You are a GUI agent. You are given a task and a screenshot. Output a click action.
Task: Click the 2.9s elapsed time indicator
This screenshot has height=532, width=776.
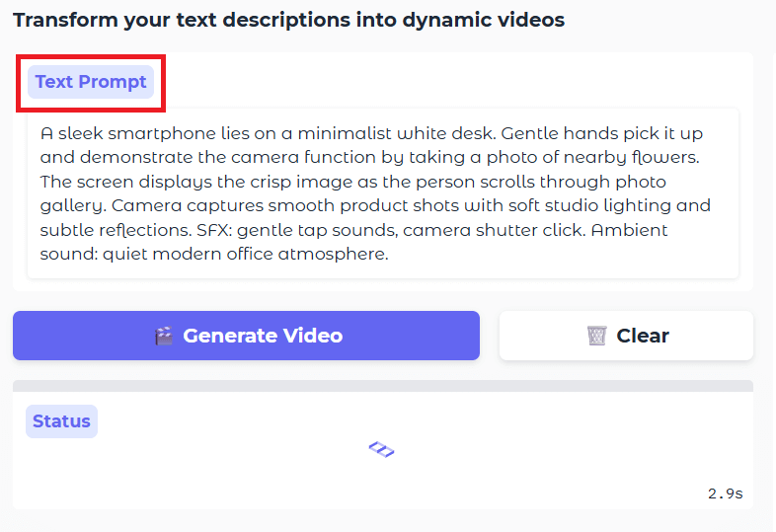coord(725,493)
